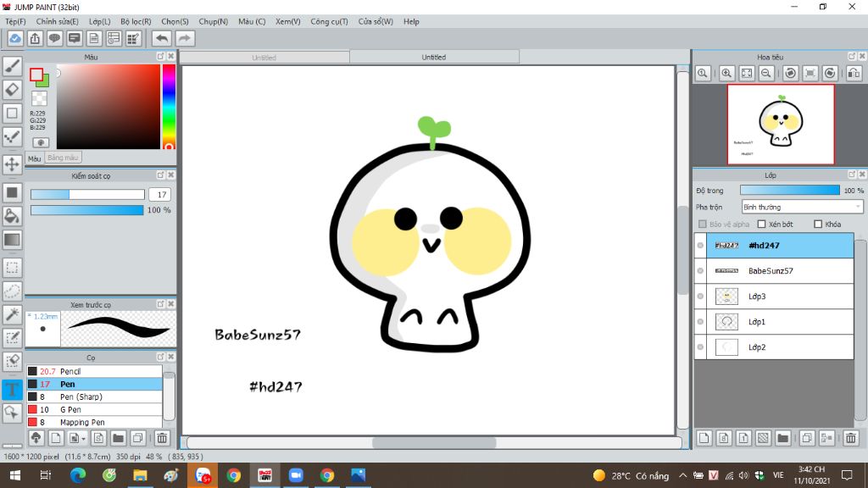Rotate canvas left in navigator
Viewport: 868px width, 488px height.
(791, 73)
